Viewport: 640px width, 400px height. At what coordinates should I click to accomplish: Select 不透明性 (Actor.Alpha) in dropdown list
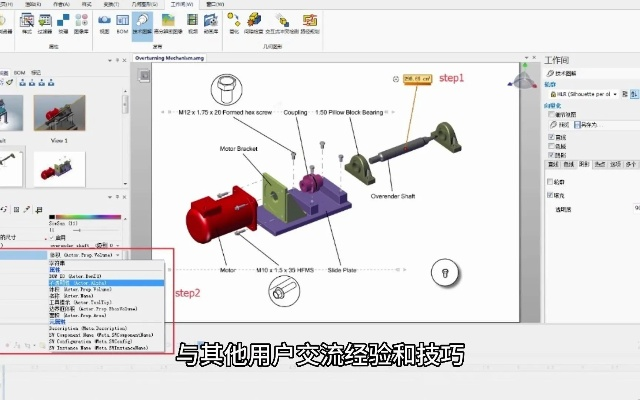(106, 282)
